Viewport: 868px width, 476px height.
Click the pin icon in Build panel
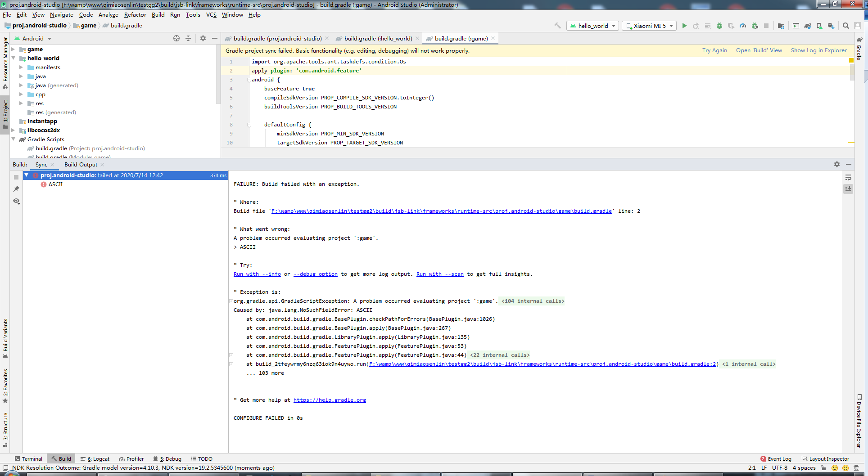(x=16, y=189)
